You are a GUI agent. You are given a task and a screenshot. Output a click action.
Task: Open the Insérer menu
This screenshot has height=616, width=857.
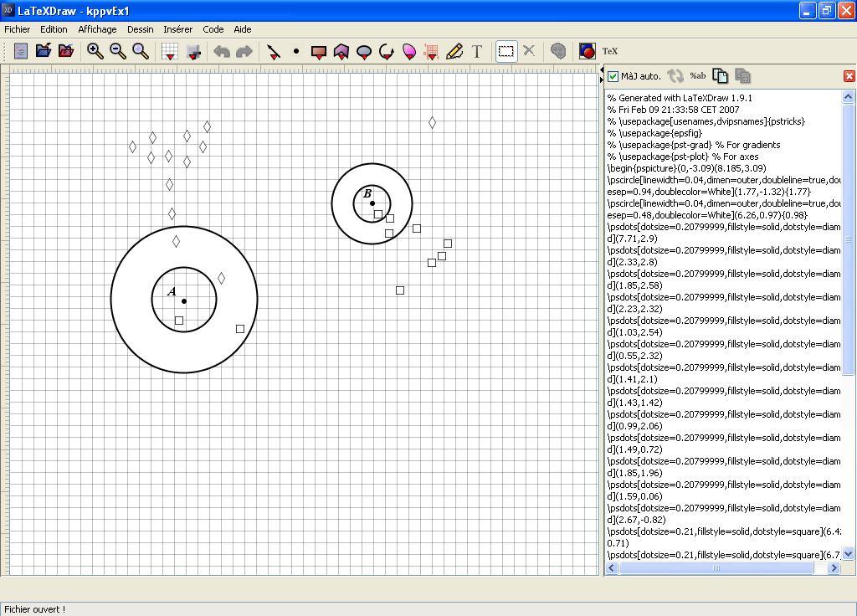(177, 29)
